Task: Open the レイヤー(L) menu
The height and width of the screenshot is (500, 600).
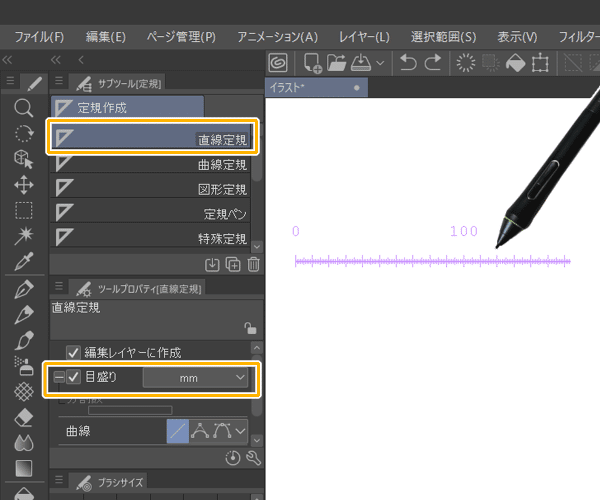Action: coord(364,37)
